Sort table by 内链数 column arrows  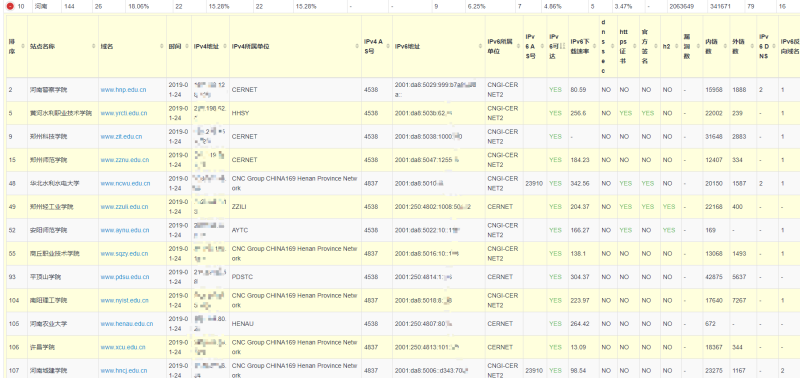tap(726, 46)
